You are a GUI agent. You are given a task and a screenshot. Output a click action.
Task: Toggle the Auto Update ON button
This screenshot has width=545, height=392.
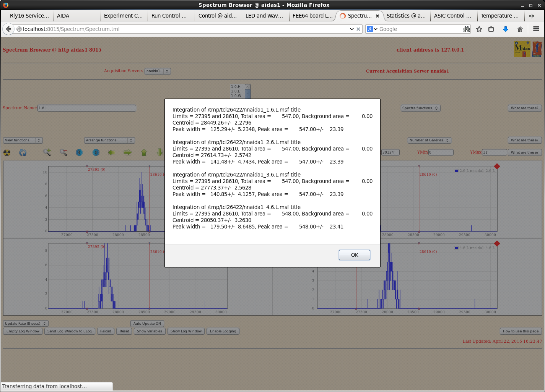pyautogui.click(x=147, y=324)
